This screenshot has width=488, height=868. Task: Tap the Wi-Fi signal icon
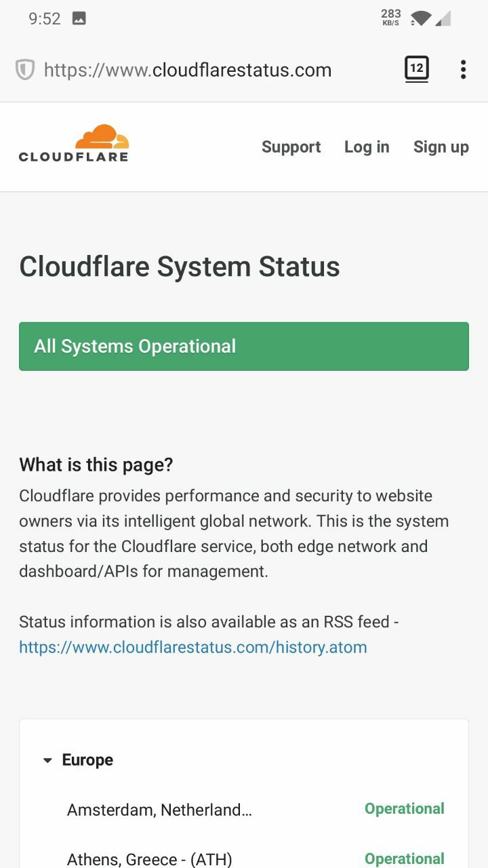(421, 18)
